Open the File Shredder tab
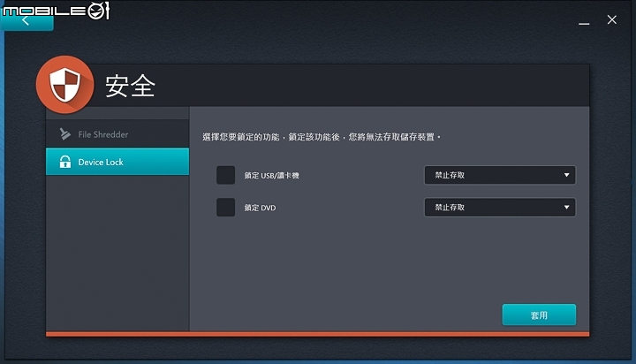Screen dimensions: 636x364 click(x=117, y=134)
